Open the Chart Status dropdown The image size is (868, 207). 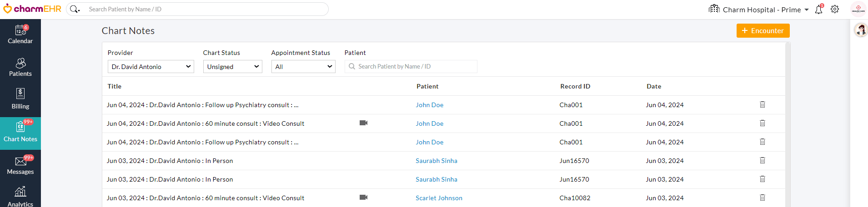232,67
